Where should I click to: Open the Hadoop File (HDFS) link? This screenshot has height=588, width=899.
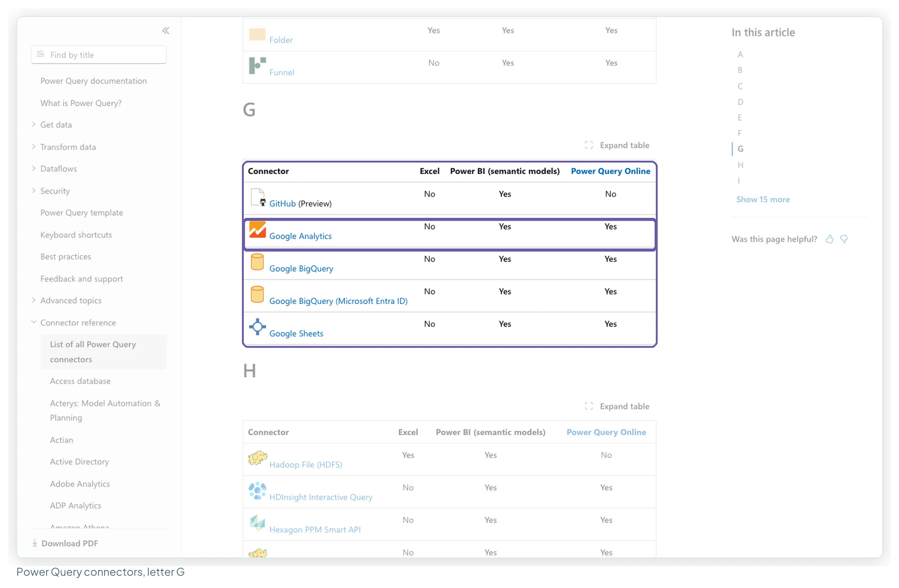coord(306,464)
